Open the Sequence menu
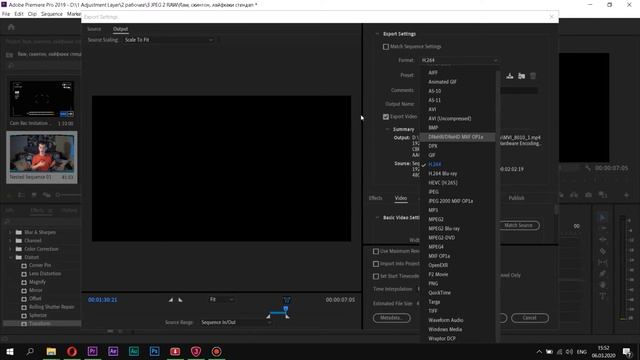Screen dimensions: 640x360 (x=52, y=14)
